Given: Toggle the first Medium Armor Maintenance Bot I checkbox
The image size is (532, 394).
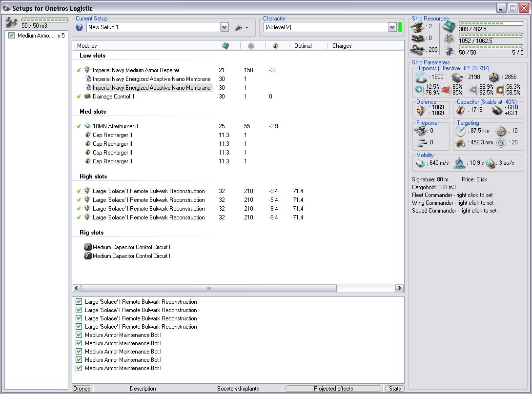Looking at the screenshot, I should (x=79, y=335).
